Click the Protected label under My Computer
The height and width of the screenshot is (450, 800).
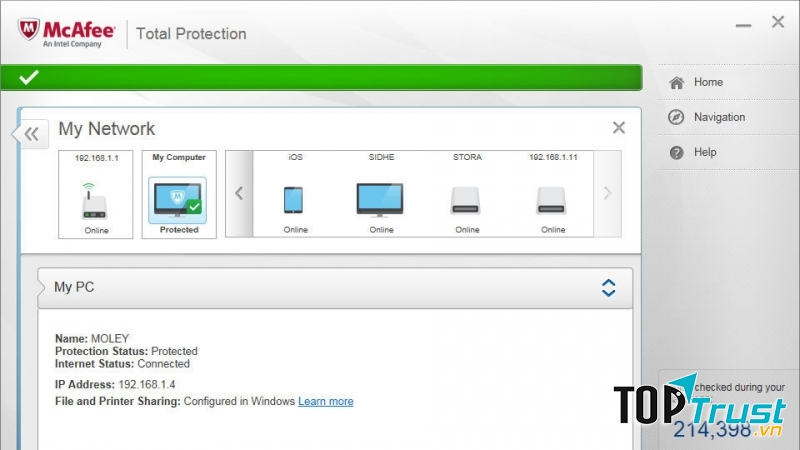point(179,230)
